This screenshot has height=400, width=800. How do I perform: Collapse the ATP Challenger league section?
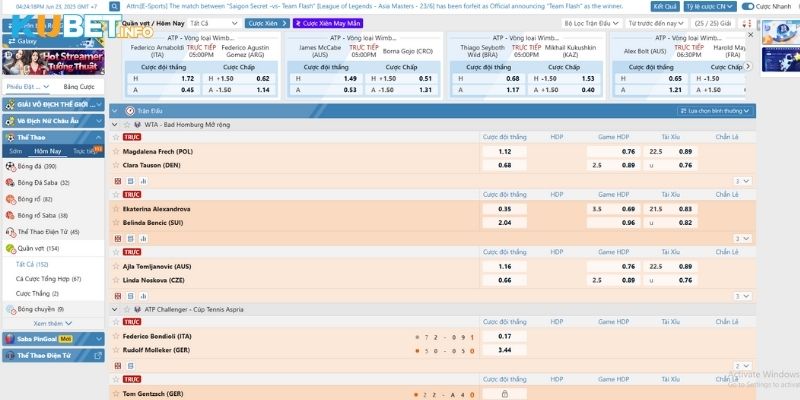(115, 309)
